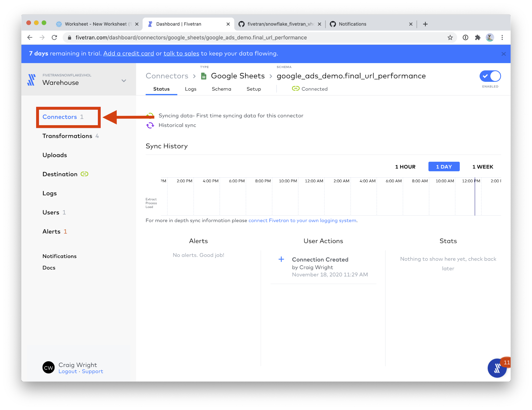
Task: Click the Fivetran chat widget icon
Action: tap(497, 368)
